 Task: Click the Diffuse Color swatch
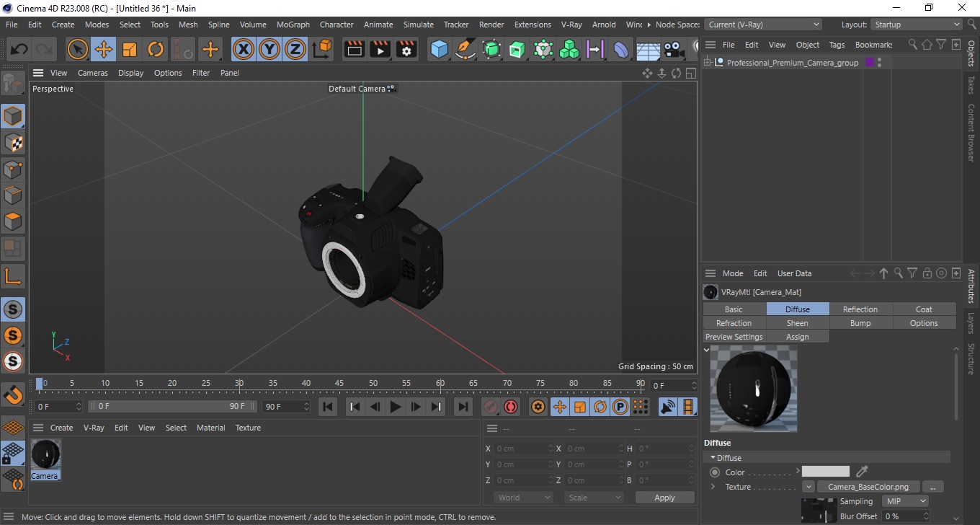pyautogui.click(x=826, y=472)
